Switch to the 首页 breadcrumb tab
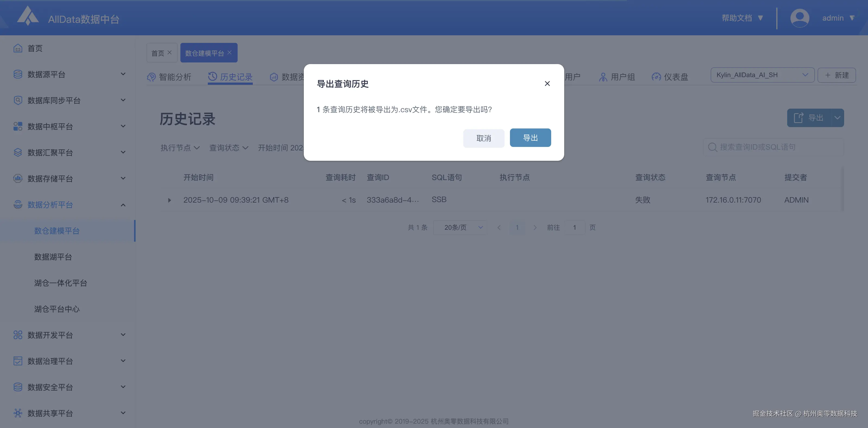 (158, 52)
